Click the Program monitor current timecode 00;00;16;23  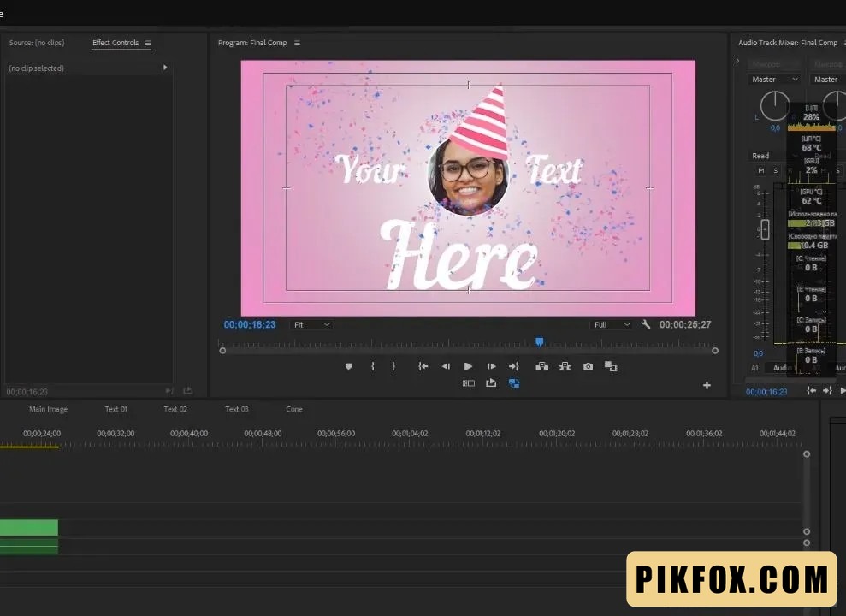click(x=250, y=325)
